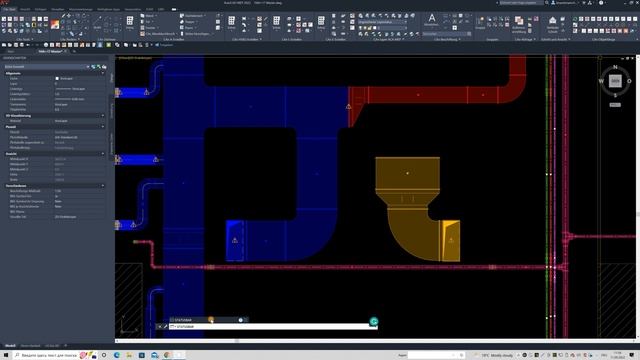
Task: Click the layer color swatch in ribbon layer panel
Action: click(376, 28)
